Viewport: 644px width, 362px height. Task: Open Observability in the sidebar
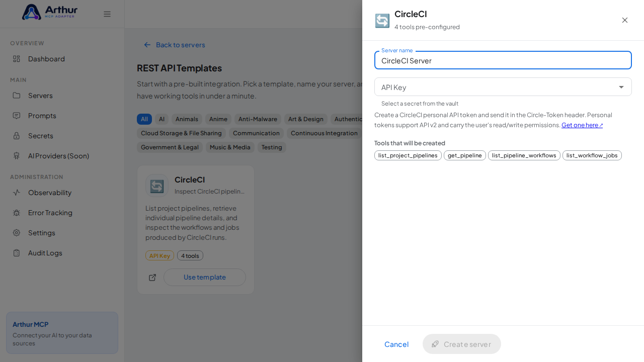(x=62, y=193)
